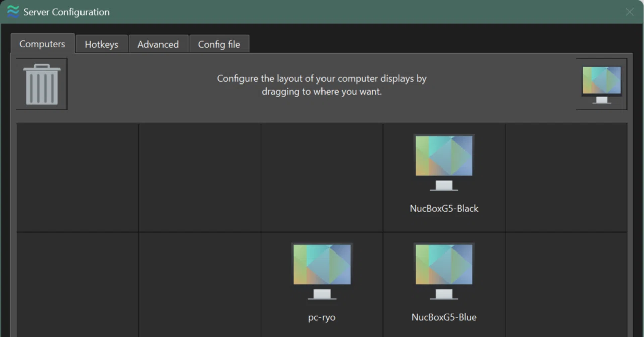
Task: Open the Advanced tab
Action: [158, 44]
